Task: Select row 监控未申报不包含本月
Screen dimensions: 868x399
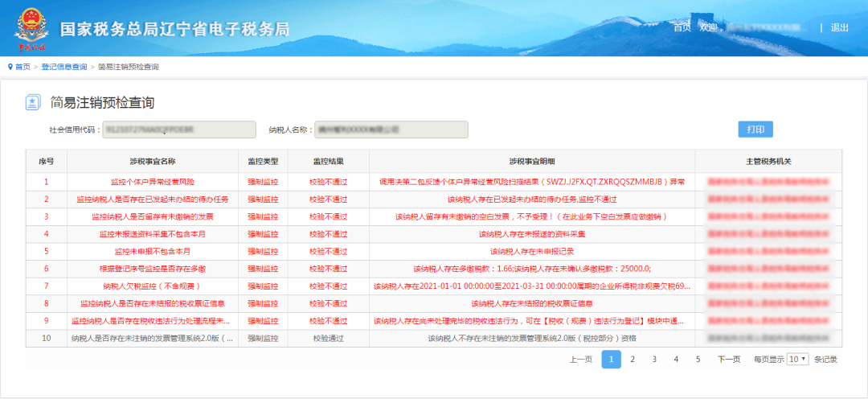Action: [x=434, y=252]
